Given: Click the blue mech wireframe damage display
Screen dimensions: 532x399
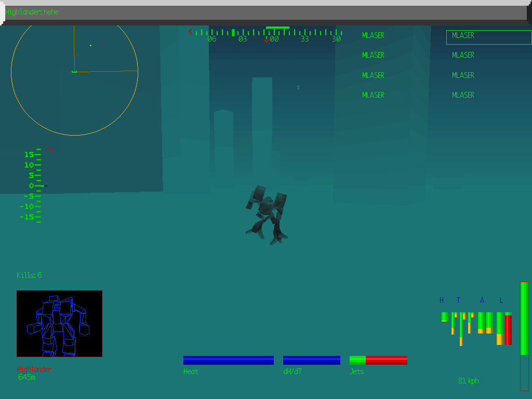Looking at the screenshot, I should coord(59,324).
